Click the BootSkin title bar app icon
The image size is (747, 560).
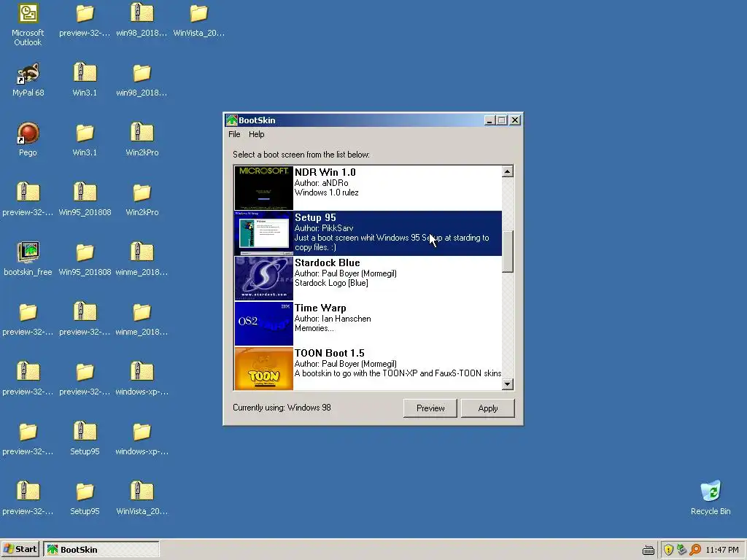pos(231,120)
